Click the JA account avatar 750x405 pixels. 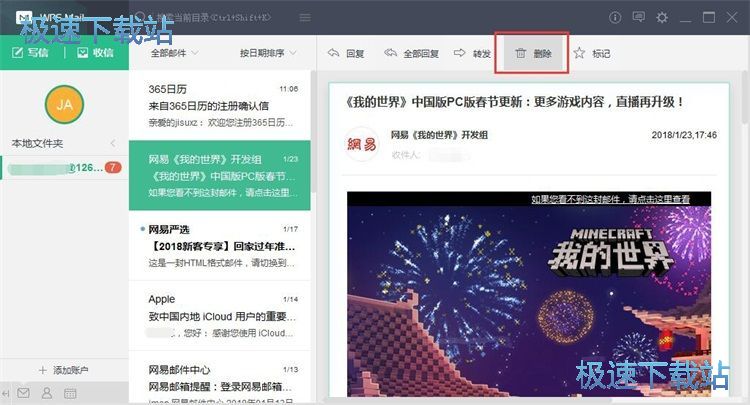point(65,104)
